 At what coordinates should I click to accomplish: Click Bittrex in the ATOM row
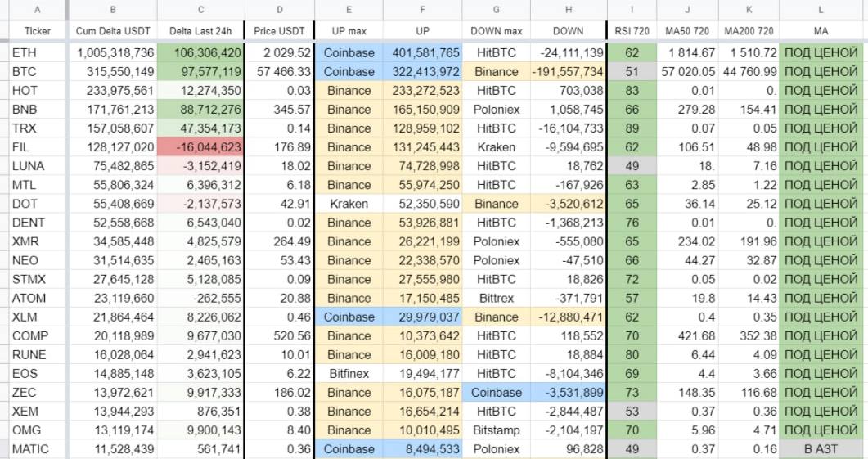[x=496, y=298]
